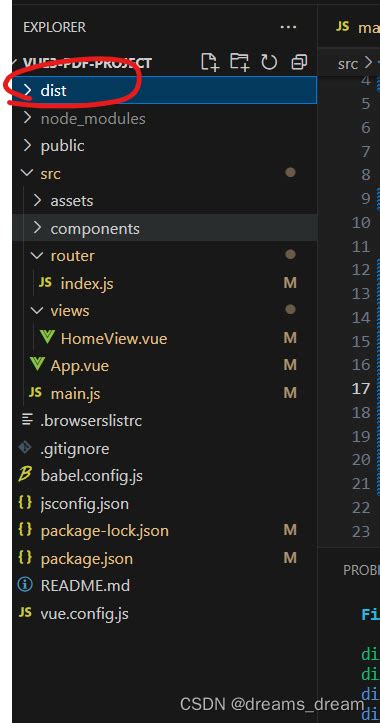Screen dimensions: 380x723
Task: Click the New Folder icon
Action: tap(239, 62)
